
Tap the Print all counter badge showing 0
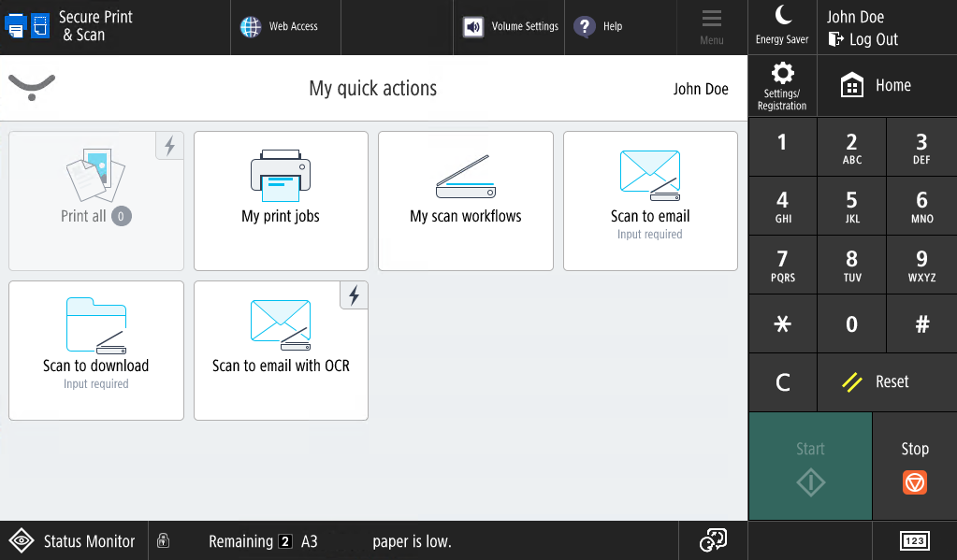[121, 216]
